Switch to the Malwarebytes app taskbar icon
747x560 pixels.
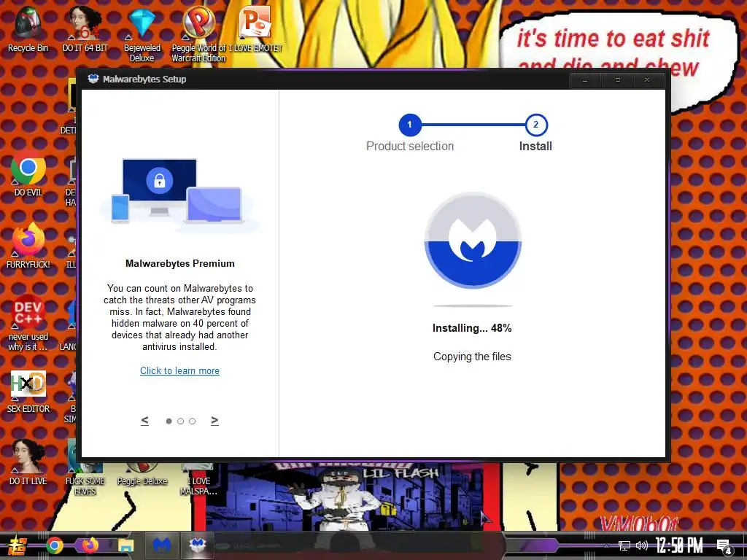[162, 545]
